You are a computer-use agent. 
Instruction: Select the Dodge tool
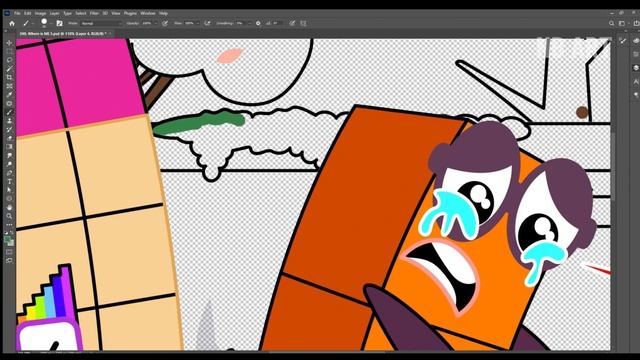9,164
